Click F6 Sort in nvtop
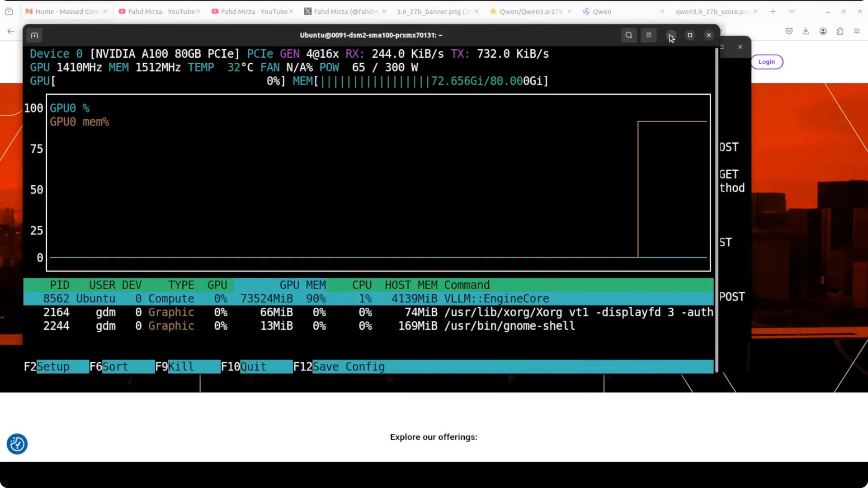The image size is (868, 488). 122,366
